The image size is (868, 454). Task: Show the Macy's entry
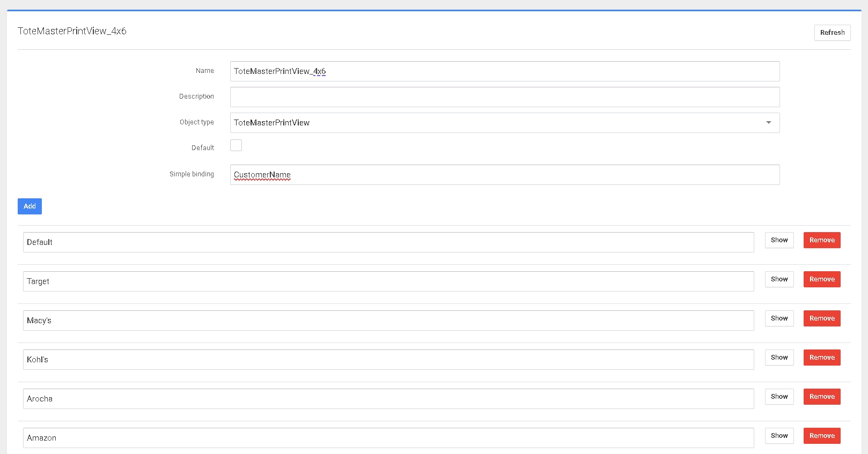coord(779,318)
